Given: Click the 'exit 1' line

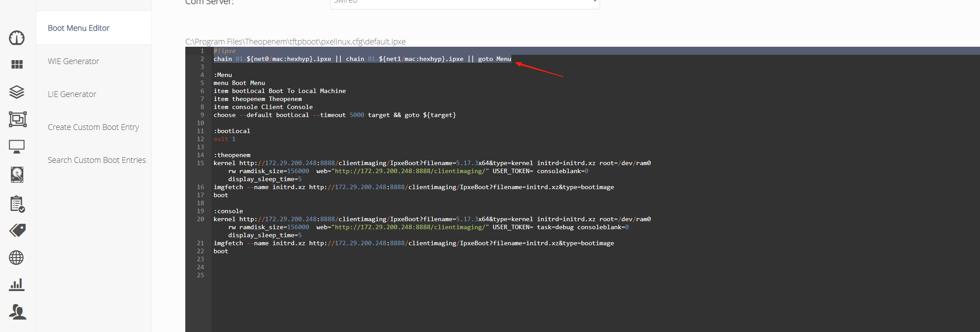Looking at the screenshot, I should click(x=225, y=139).
